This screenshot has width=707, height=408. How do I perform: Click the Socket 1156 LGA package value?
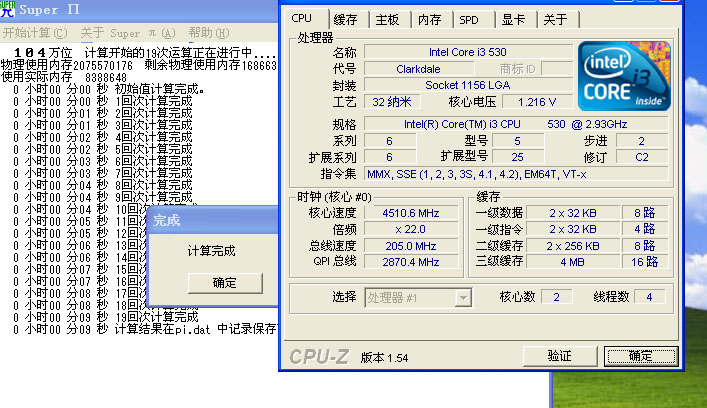(x=468, y=85)
